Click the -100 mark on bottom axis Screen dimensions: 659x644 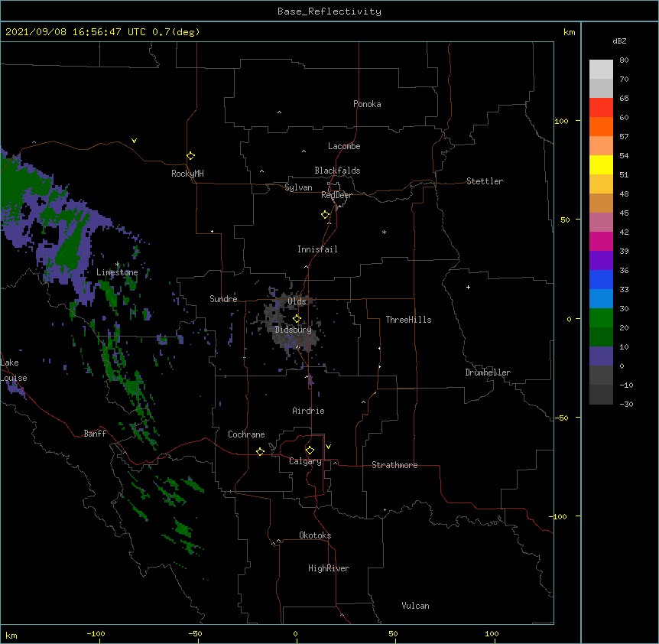[96, 633]
